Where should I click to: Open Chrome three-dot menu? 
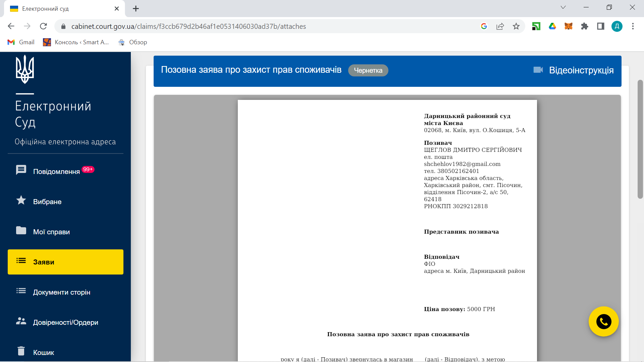(633, 26)
